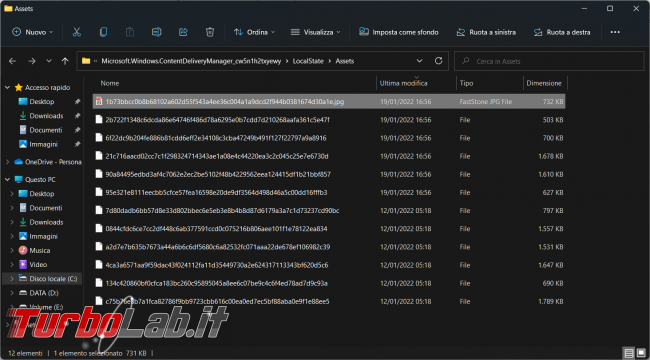Click the Video folder icon in sidebar

[x=23, y=265]
